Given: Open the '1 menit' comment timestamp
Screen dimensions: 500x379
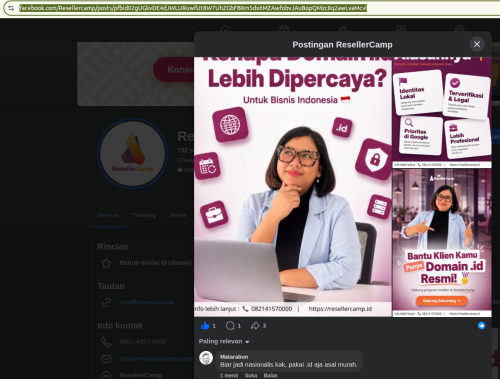Looking at the screenshot, I should [x=229, y=375].
